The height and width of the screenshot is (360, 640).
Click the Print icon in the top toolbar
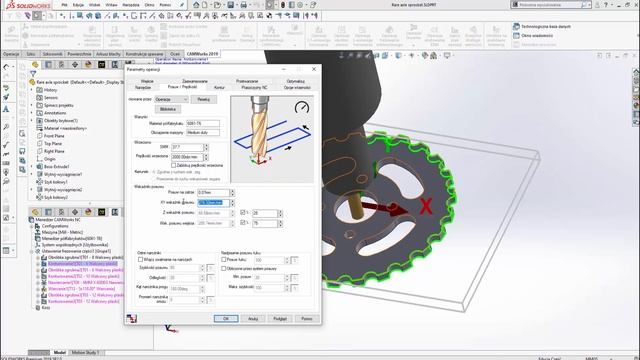pyautogui.click(x=244, y=5)
